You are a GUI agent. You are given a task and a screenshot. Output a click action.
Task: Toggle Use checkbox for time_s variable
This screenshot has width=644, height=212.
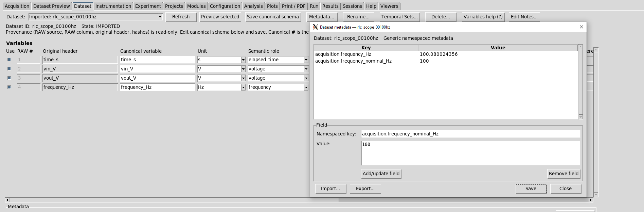tap(9, 60)
